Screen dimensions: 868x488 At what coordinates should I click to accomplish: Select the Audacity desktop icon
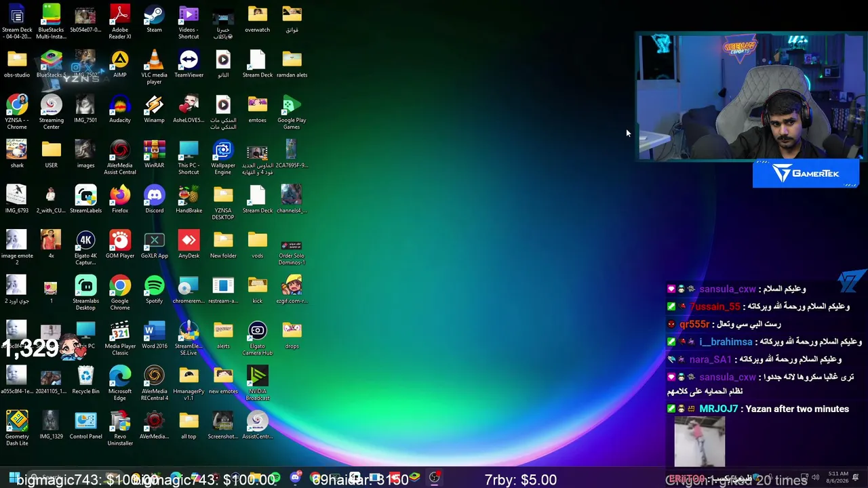click(x=120, y=109)
